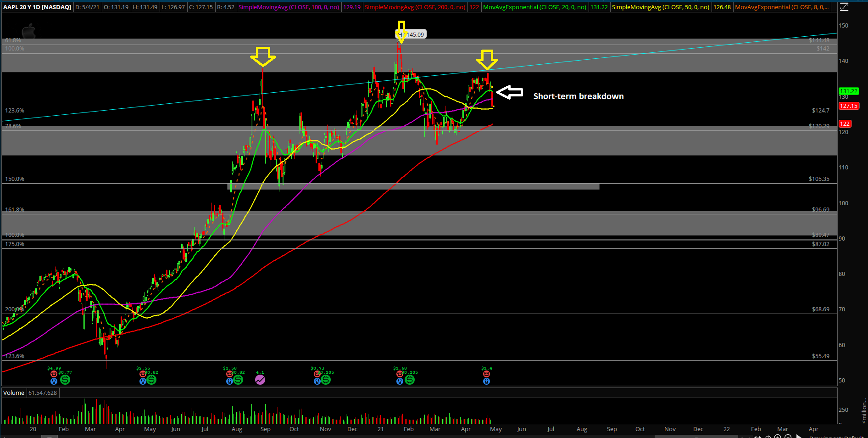Click the earnings bulb icon beneath $0.73 phone

[x=317, y=381]
